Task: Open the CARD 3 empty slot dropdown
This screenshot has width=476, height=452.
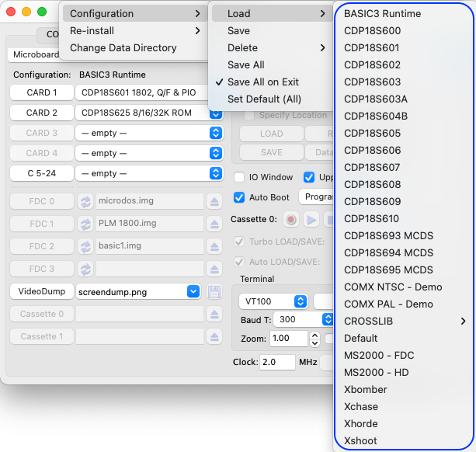Action: pyautogui.click(x=149, y=133)
